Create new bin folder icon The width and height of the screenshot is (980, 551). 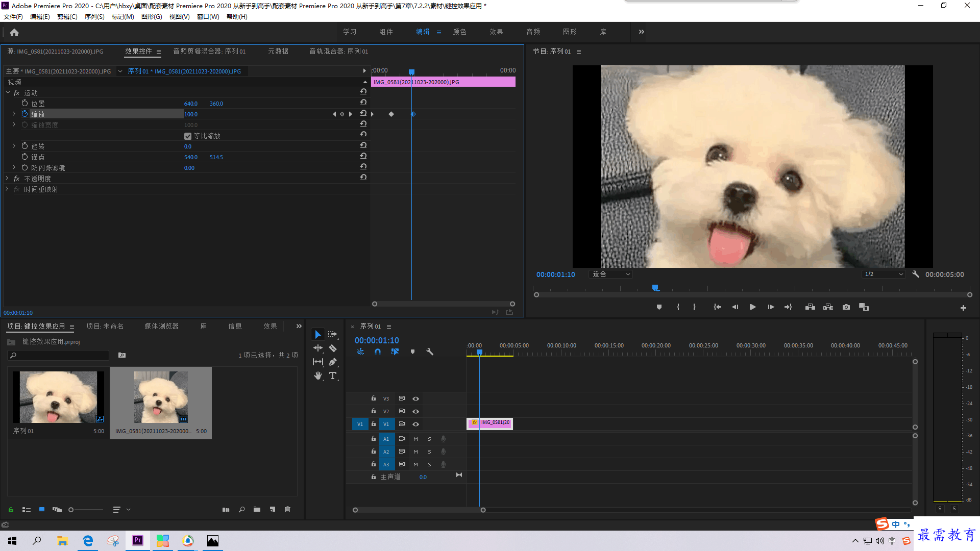(257, 509)
